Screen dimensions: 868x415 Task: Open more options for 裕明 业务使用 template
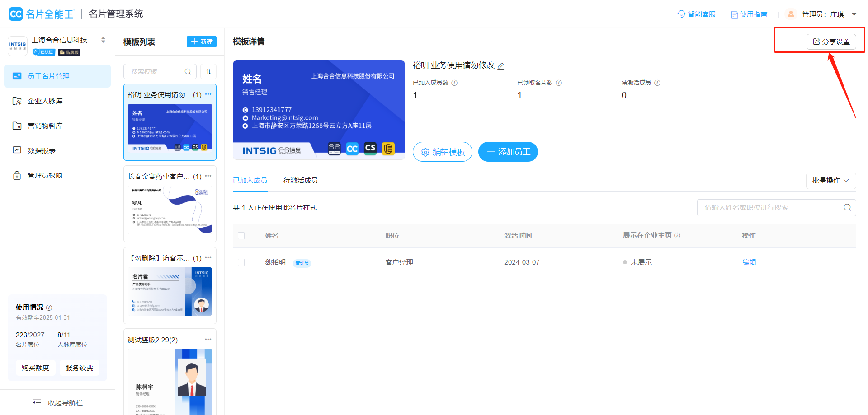[x=208, y=94]
